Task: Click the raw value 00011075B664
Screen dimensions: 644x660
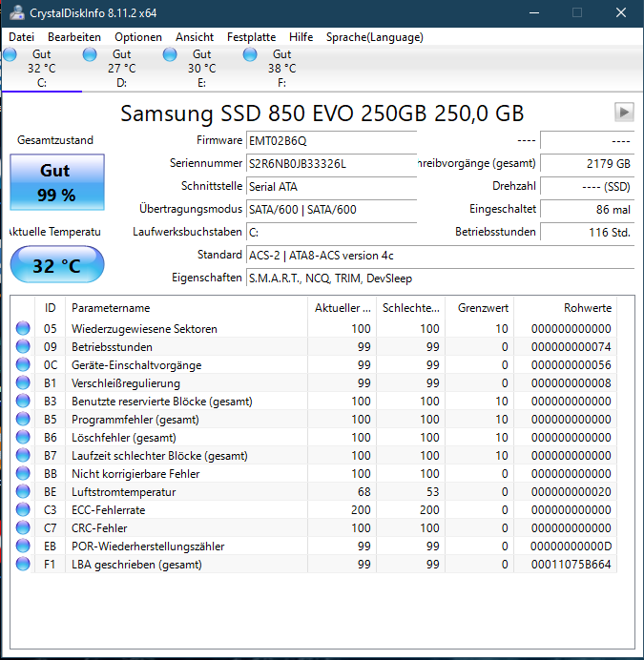Action: [571, 564]
